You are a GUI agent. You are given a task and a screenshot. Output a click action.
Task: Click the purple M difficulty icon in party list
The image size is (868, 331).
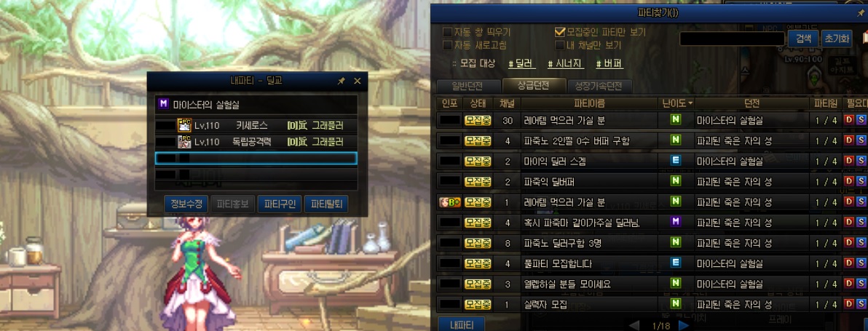coord(675,222)
